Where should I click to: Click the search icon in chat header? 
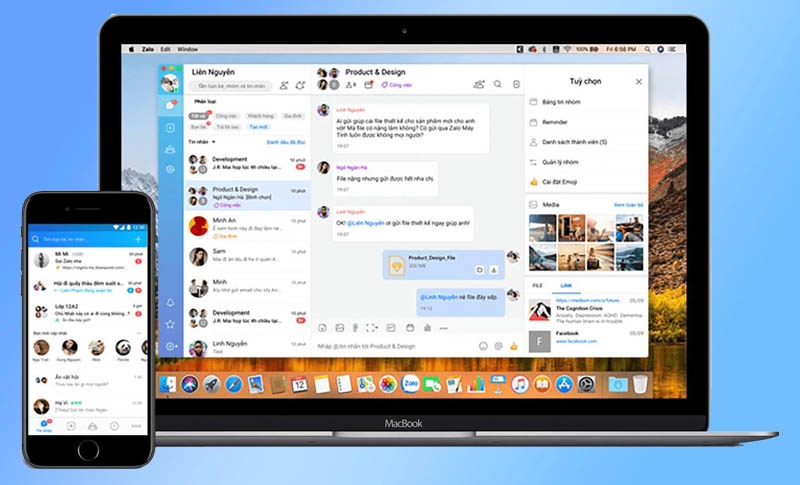(x=498, y=85)
